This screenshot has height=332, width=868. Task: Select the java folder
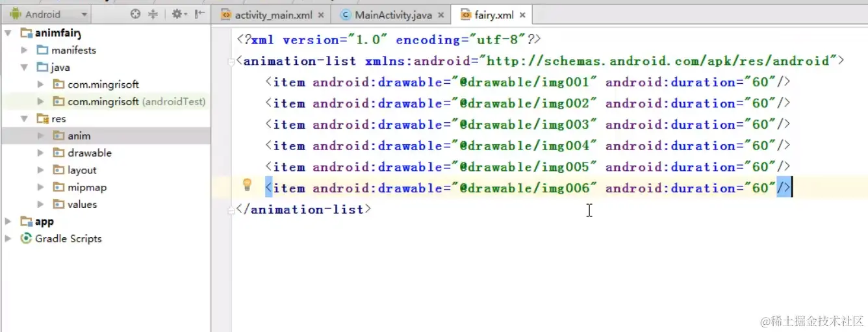point(60,67)
